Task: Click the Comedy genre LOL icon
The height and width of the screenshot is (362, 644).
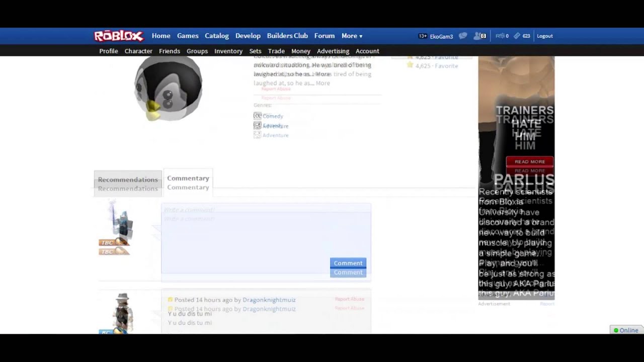Action: click(x=257, y=116)
